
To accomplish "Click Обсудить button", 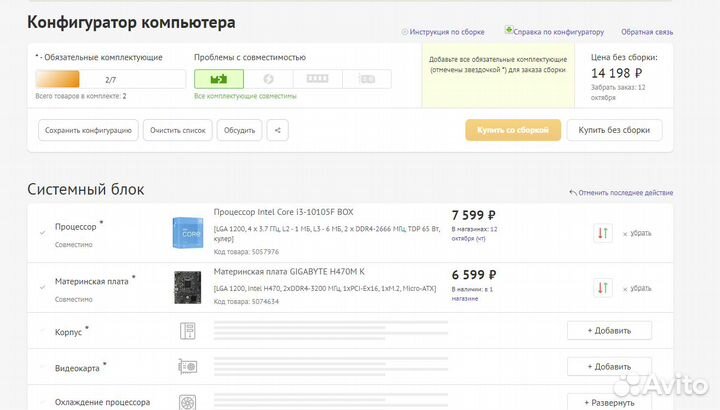I will click(239, 130).
